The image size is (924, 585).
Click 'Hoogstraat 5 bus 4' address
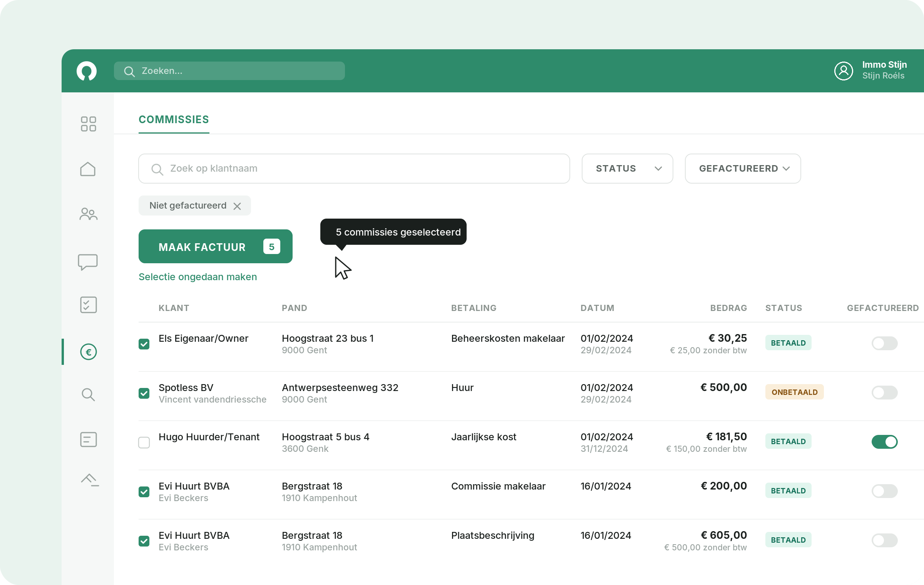325,437
